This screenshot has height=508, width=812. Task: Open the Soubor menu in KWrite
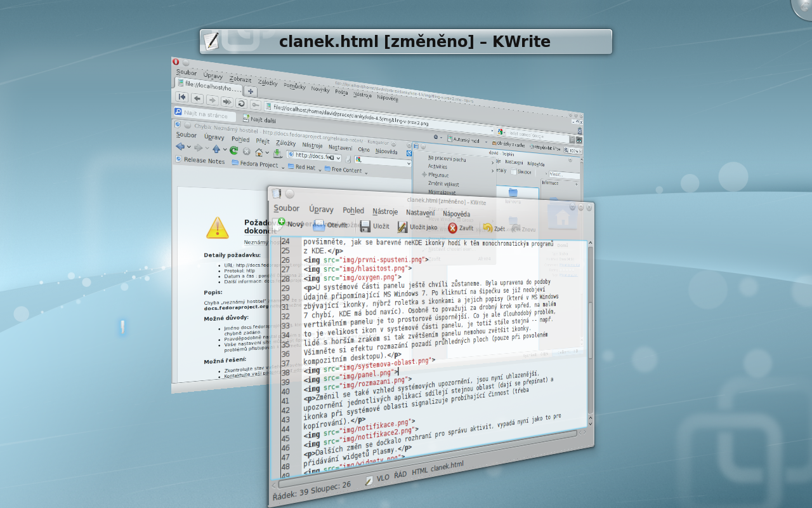(x=286, y=208)
